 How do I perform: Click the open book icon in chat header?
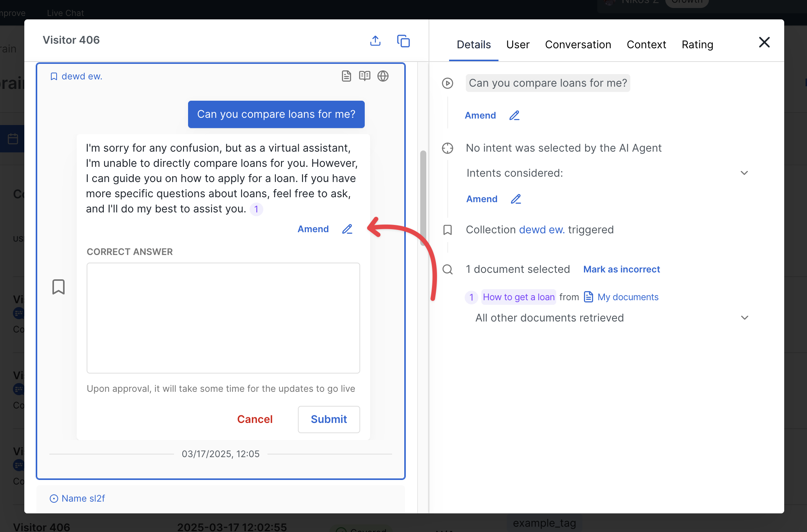(x=364, y=76)
